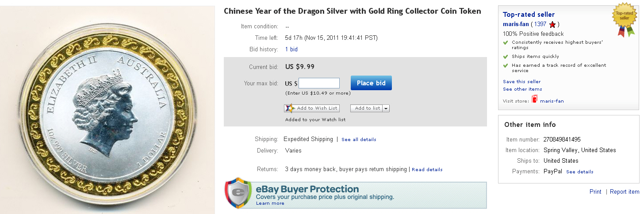This screenshot has width=644, height=214.
Task: Click the Wish List star icon
Action: point(290,108)
